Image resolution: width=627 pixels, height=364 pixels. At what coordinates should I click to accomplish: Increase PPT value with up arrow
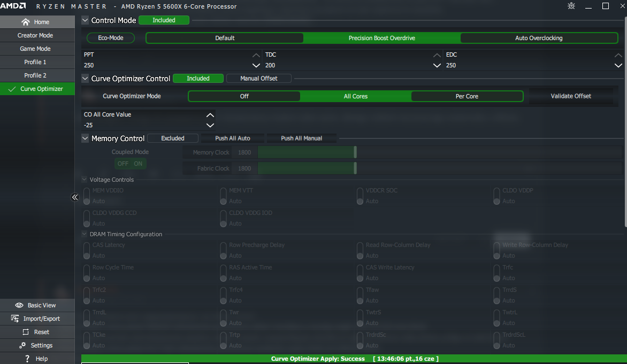pyautogui.click(x=256, y=55)
